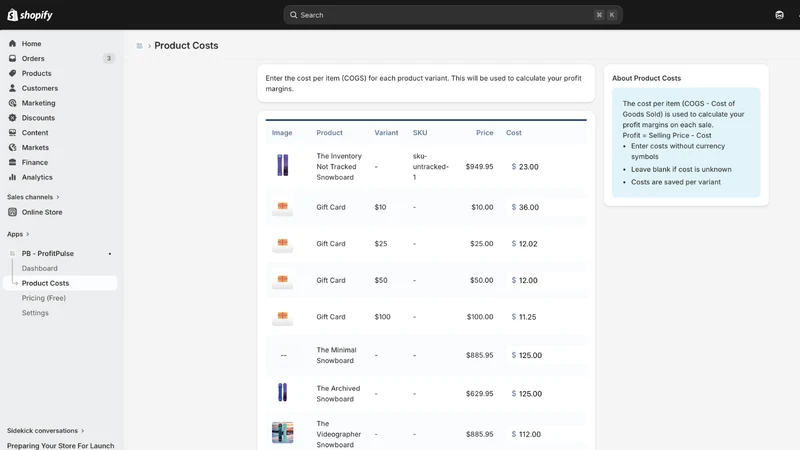Viewport: 800px width, 450px height.
Task: Click the search magnifier icon
Action: click(x=293, y=15)
